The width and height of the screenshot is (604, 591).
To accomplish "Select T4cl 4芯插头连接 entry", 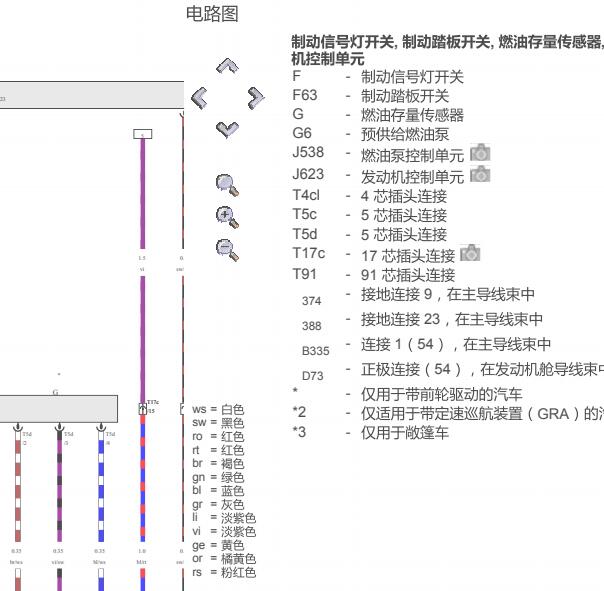I will click(370, 196).
